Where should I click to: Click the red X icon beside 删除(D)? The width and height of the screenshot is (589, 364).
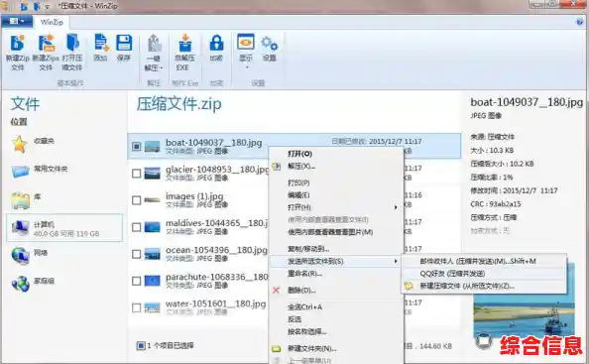[x=276, y=290]
